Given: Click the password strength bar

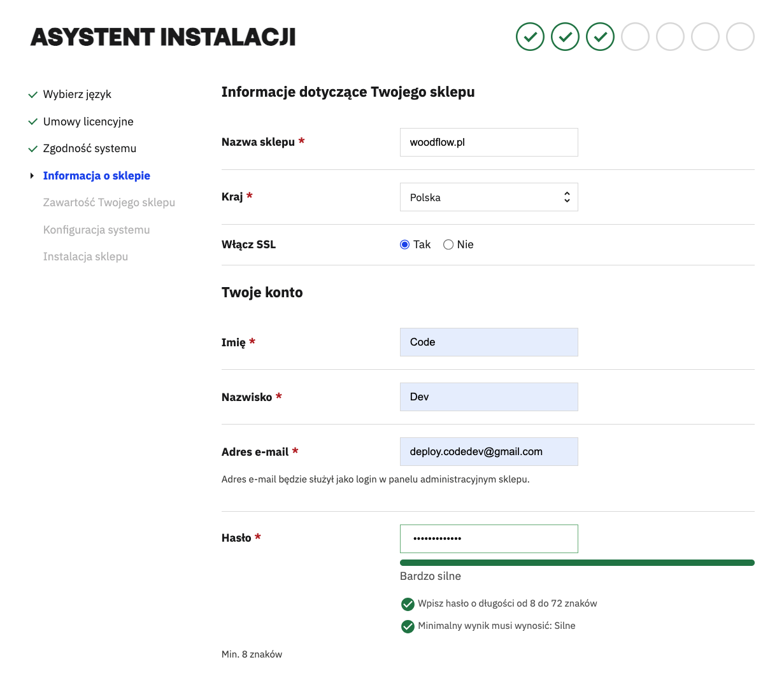Looking at the screenshot, I should pyautogui.click(x=577, y=563).
